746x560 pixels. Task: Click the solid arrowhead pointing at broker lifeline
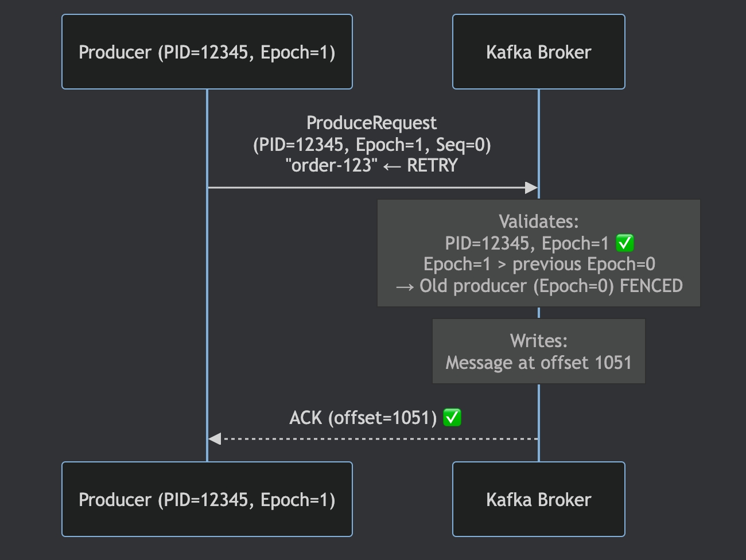531,188
